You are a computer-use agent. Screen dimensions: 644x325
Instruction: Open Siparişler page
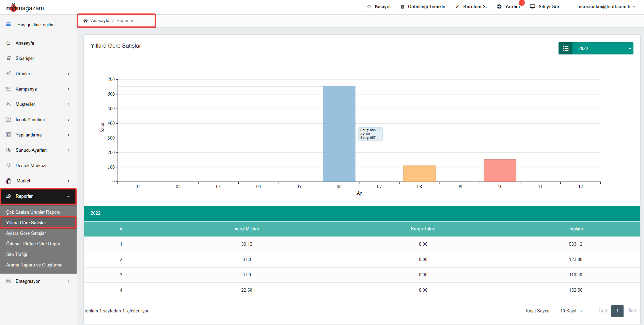coord(25,58)
